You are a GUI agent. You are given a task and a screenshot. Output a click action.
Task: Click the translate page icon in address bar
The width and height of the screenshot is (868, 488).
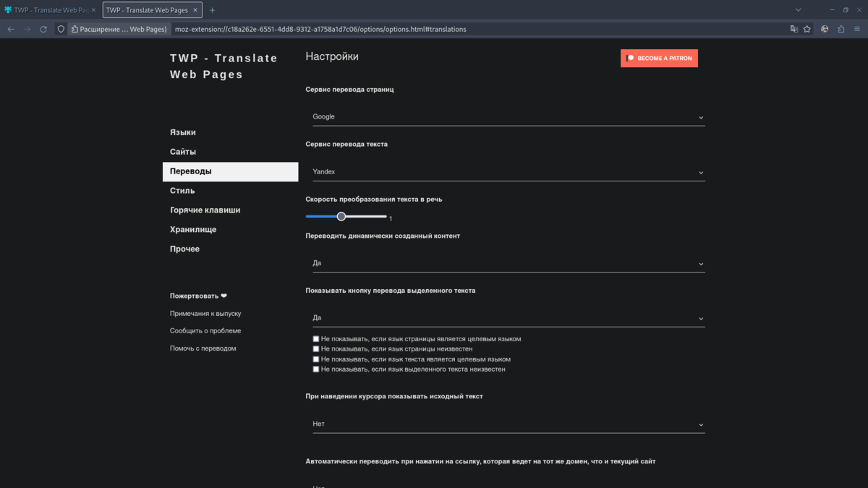click(794, 29)
